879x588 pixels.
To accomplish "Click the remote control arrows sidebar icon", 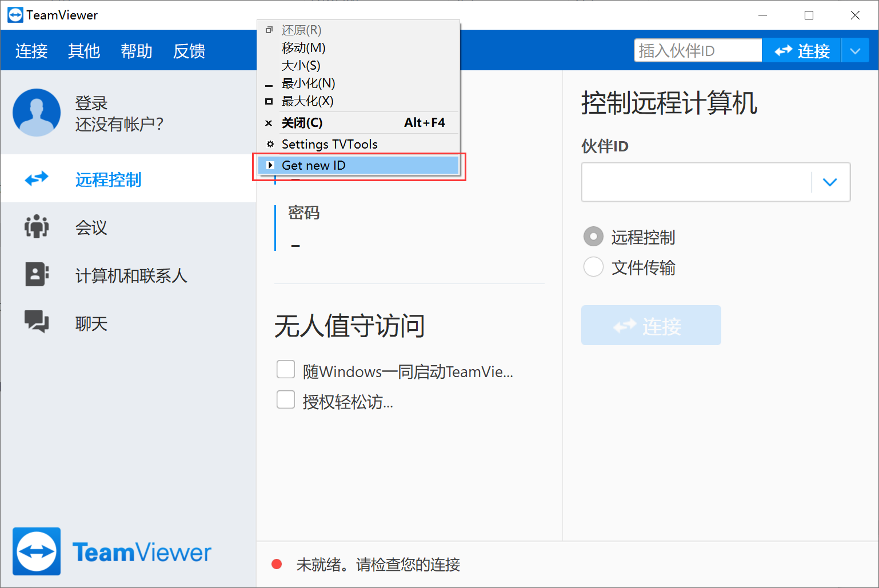I will click(x=37, y=179).
